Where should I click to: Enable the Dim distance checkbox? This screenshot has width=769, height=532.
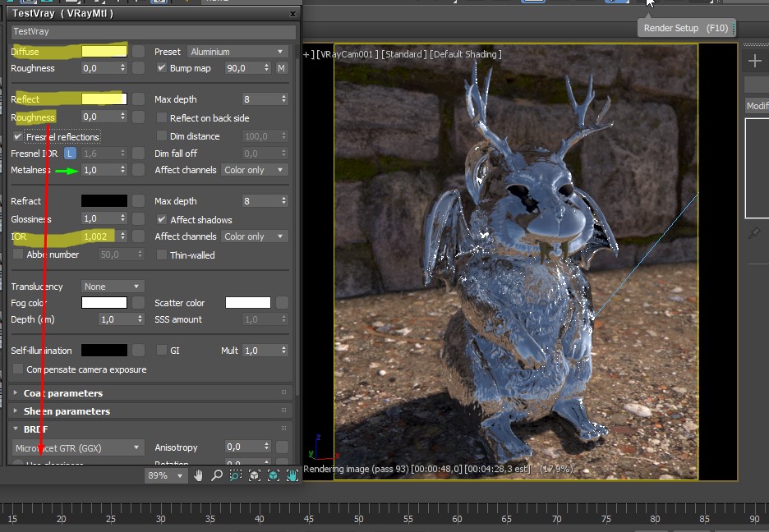pyautogui.click(x=161, y=135)
